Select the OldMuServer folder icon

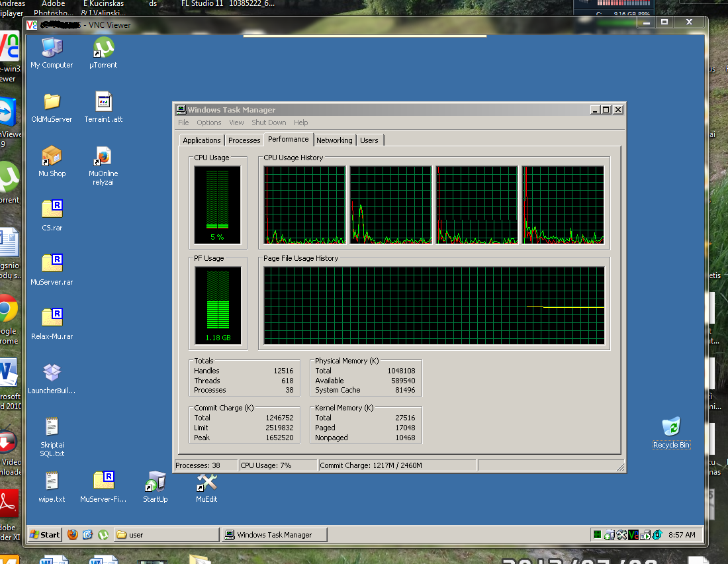52,107
